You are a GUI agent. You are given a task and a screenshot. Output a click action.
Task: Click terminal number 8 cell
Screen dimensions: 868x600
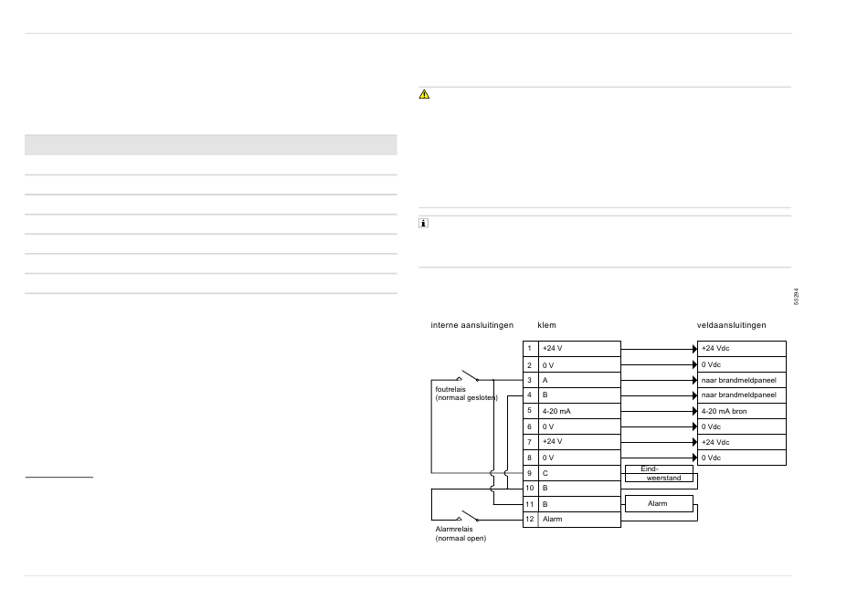coord(530,458)
